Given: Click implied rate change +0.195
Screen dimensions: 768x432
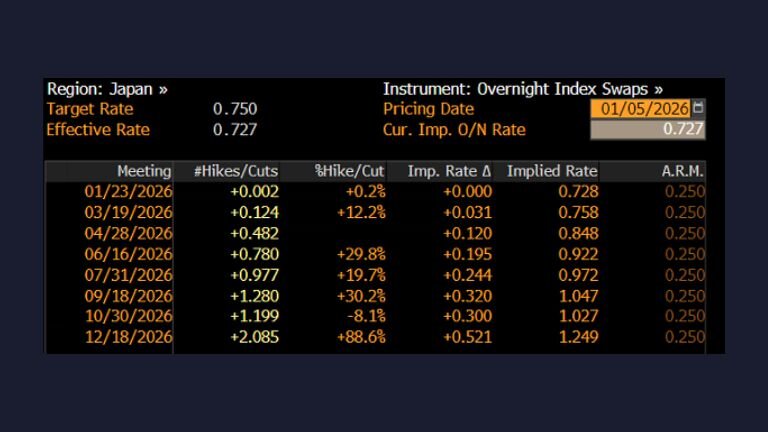Looking at the screenshot, I should point(468,254).
